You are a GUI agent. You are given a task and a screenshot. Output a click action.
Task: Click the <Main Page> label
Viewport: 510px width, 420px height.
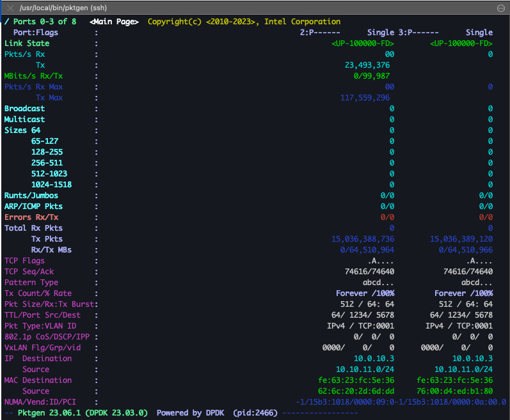coord(114,22)
